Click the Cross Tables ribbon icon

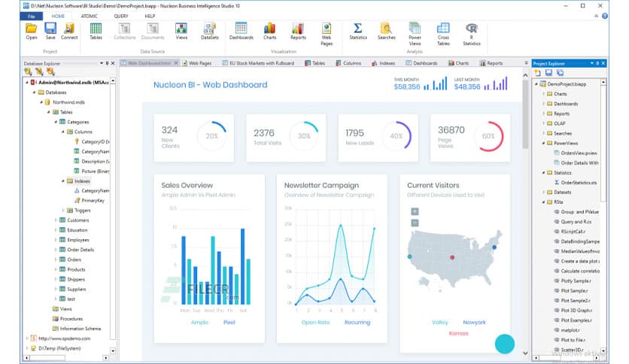443,34
